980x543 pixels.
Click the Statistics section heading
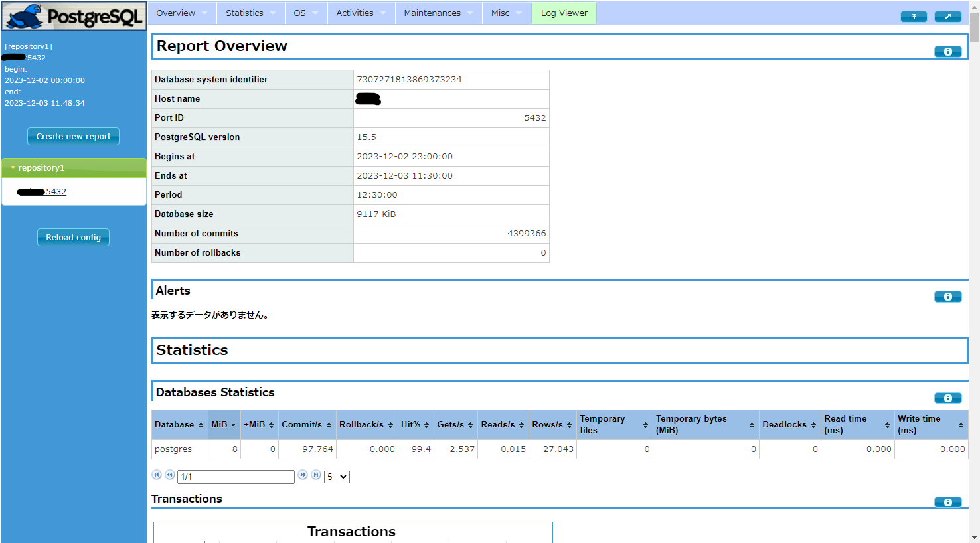point(192,350)
